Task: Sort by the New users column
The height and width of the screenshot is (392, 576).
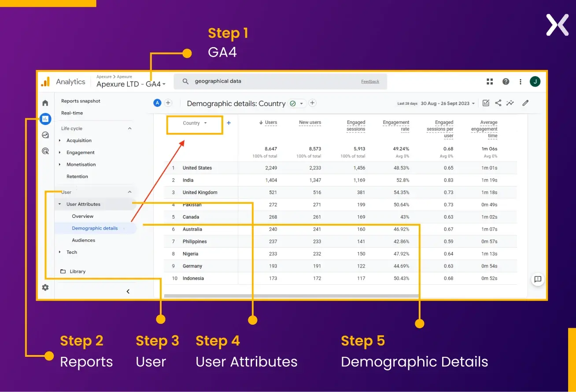Action: pos(310,123)
